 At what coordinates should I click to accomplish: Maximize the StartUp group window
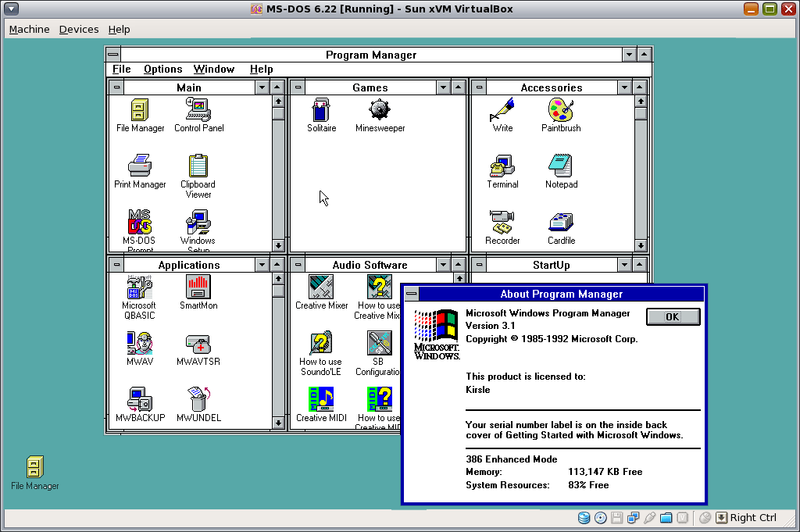(x=639, y=265)
